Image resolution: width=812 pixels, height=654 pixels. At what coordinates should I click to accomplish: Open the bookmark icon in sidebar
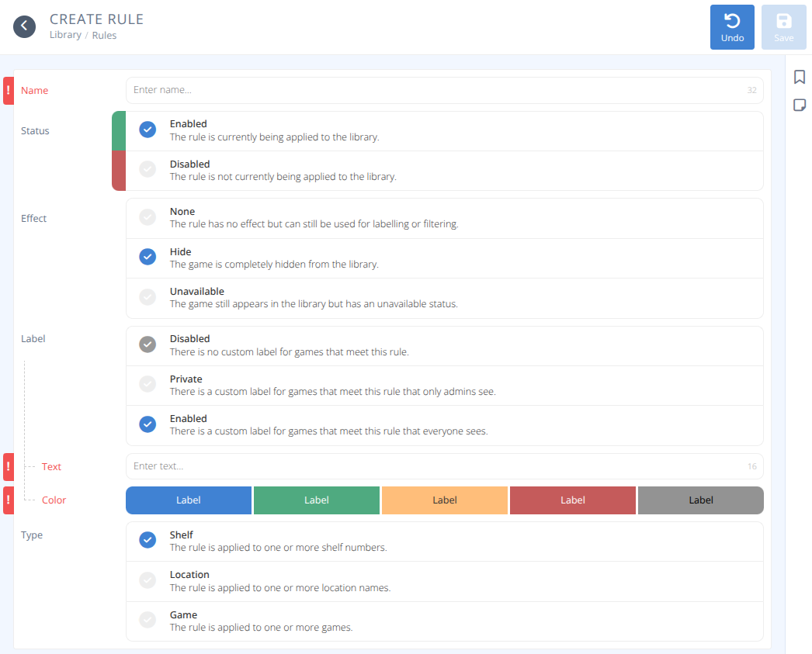(799, 77)
